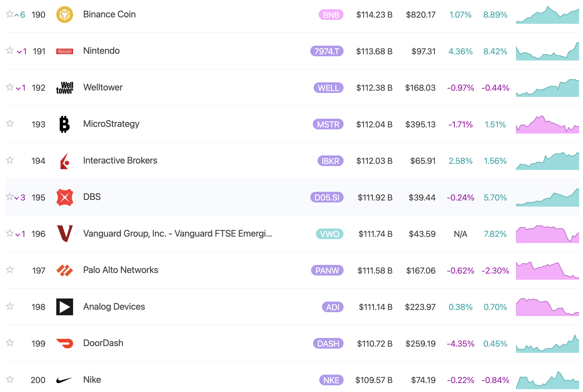Open the Vanguard FTSE Emerging link
This screenshot has width=583, height=392.
point(177,234)
